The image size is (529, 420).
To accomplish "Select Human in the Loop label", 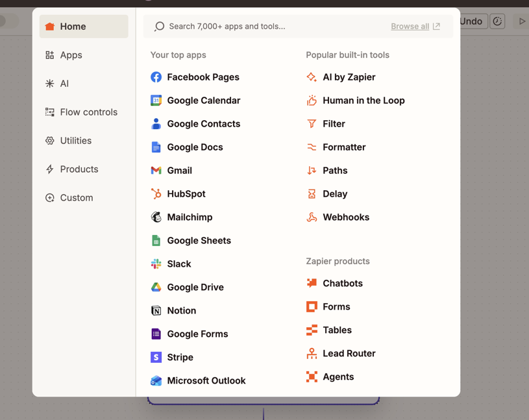I will 363,100.
